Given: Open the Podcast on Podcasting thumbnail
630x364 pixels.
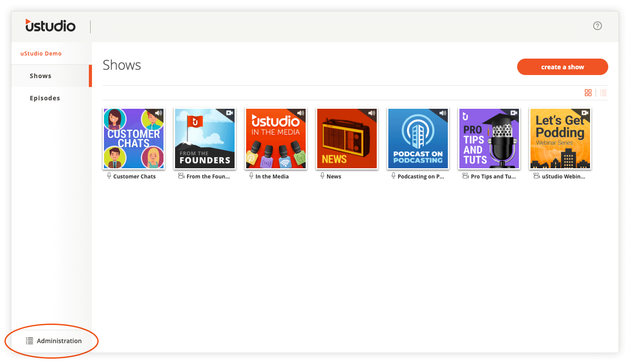Looking at the screenshot, I should click(x=418, y=138).
